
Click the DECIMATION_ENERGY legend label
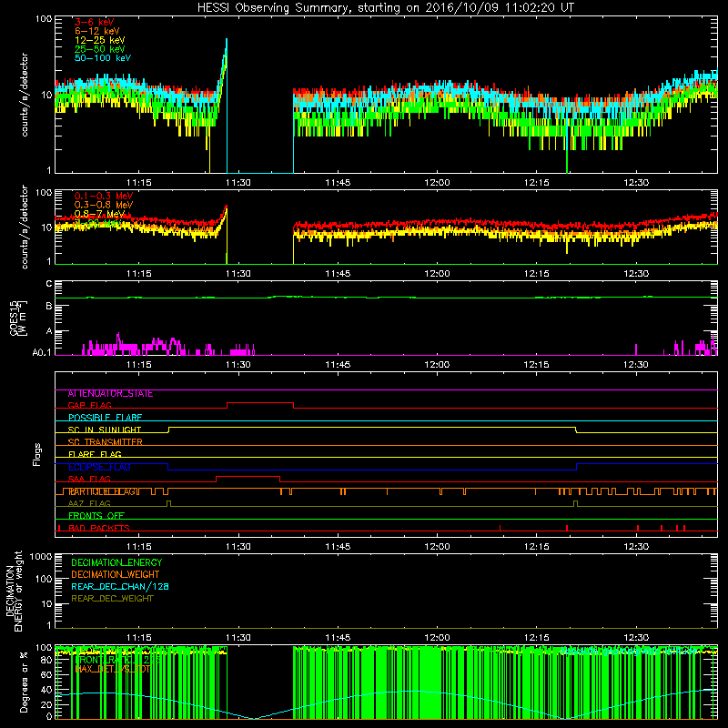pos(116,562)
